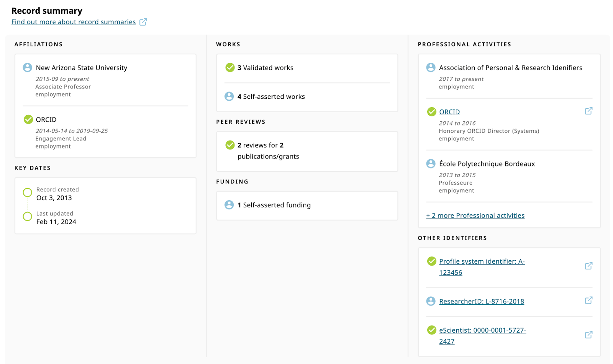Click eScientist external link icon

[x=588, y=335]
